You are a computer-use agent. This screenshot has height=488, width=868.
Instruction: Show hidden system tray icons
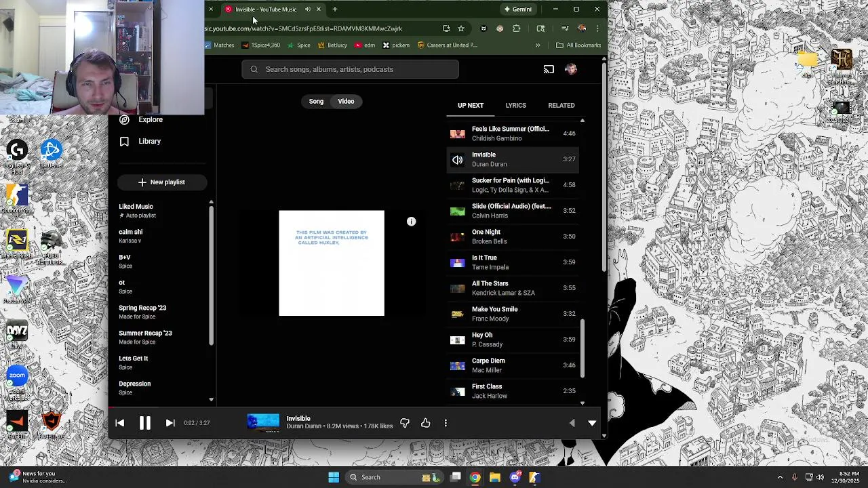[x=780, y=477]
